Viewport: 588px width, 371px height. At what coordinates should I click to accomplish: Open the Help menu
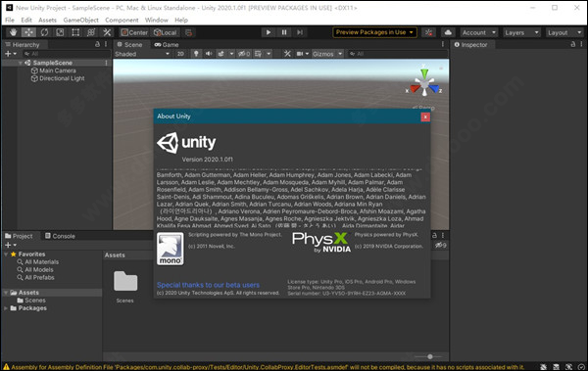tap(181, 20)
